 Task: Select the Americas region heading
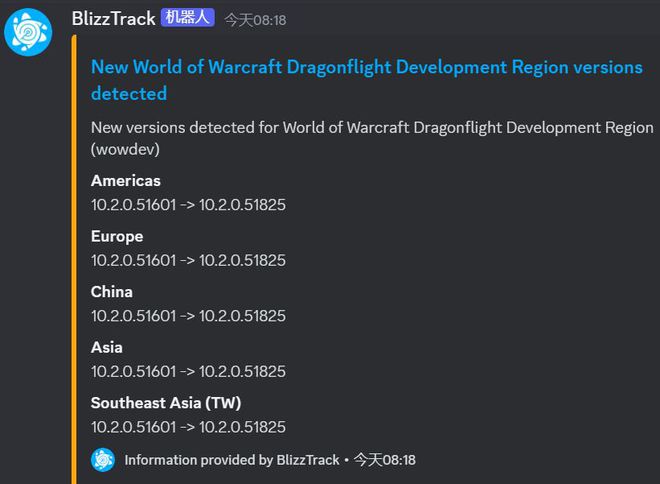click(125, 181)
